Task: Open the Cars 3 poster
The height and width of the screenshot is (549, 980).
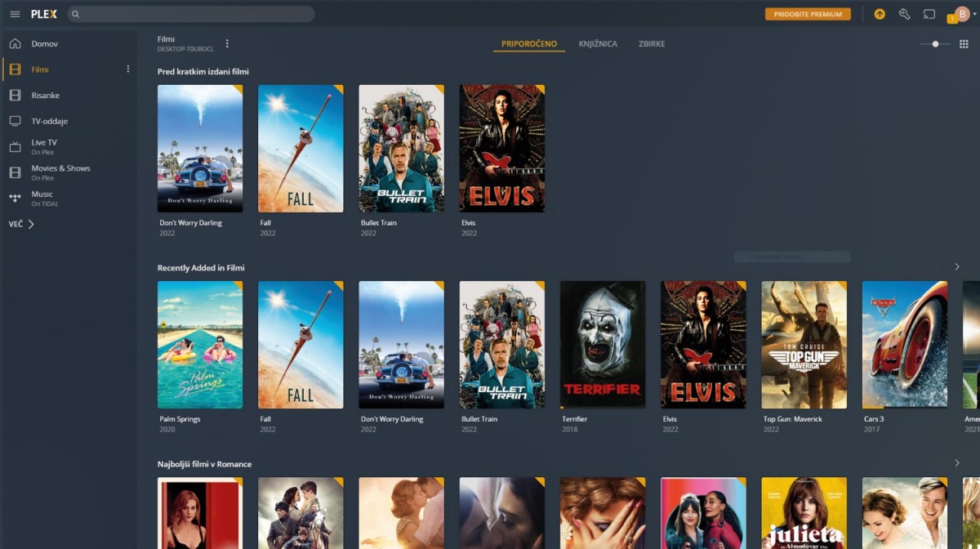Action: (905, 345)
